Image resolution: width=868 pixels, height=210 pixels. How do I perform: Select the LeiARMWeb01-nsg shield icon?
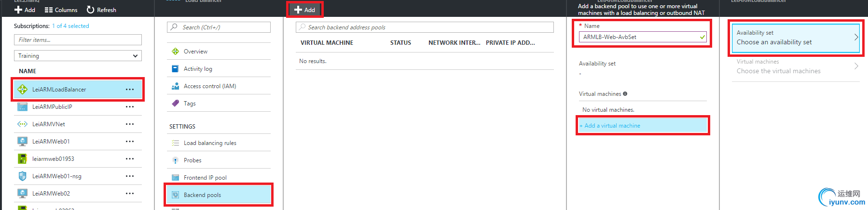pyautogui.click(x=22, y=176)
